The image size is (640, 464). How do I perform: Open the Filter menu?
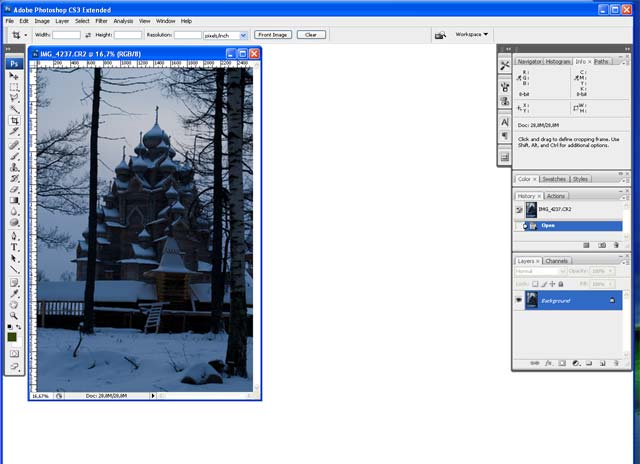101,20
